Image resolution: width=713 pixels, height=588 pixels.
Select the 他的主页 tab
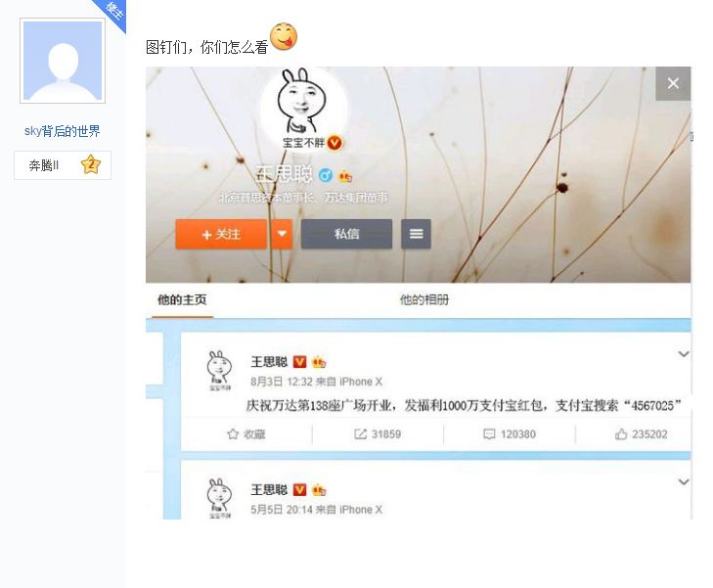click(182, 299)
